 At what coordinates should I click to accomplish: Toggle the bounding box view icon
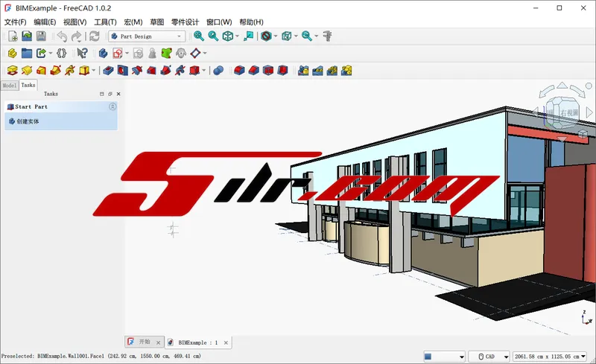point(286,36)
